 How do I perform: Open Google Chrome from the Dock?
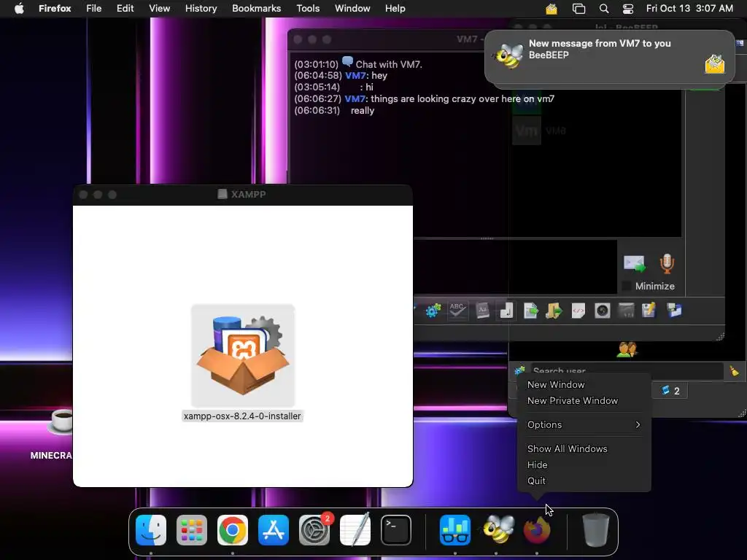pos(233,530)
